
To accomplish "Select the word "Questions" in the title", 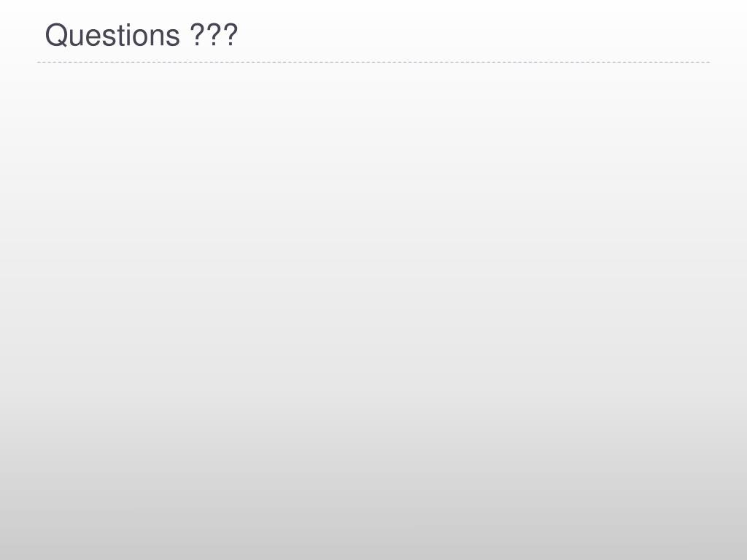I will point(112,35).
